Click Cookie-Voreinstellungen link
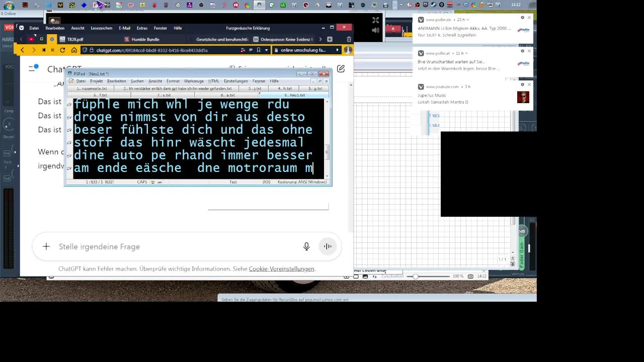Viewport: 644px width, 362px height. (281, 269)
